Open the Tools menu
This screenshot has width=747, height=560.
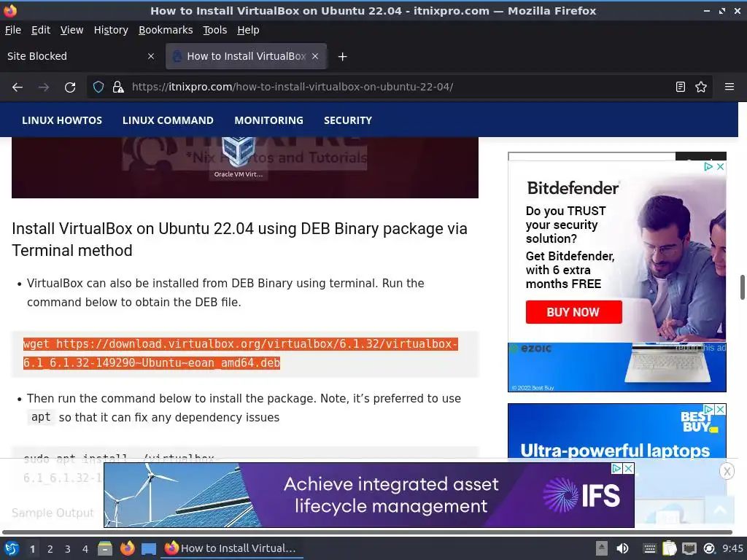coord(215,30)
